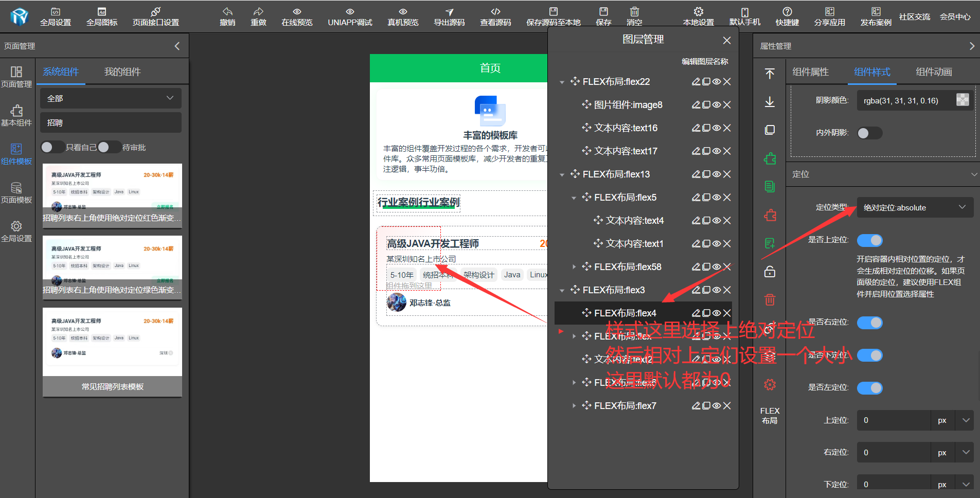The width and height of the screenshot is (980, 498).
Task: Open 页面管理 in left sidebar
Action: 16,77
